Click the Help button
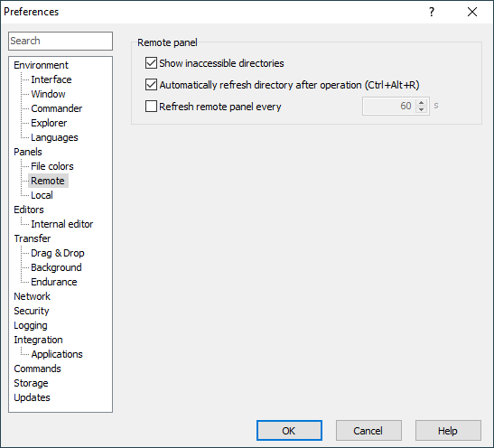 coord(448,430)
